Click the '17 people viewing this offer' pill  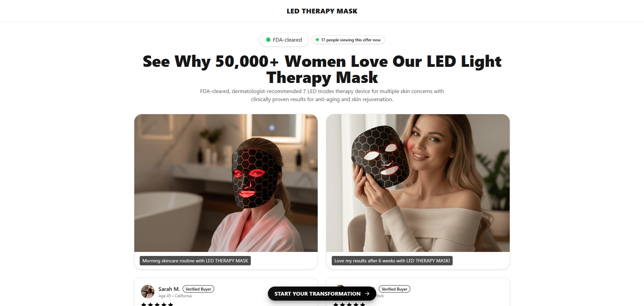pyautogui.click(x=348, y=40)
